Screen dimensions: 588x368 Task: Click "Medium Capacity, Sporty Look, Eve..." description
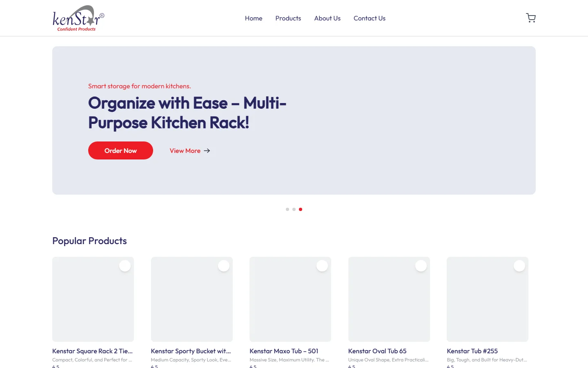(191, 360)
